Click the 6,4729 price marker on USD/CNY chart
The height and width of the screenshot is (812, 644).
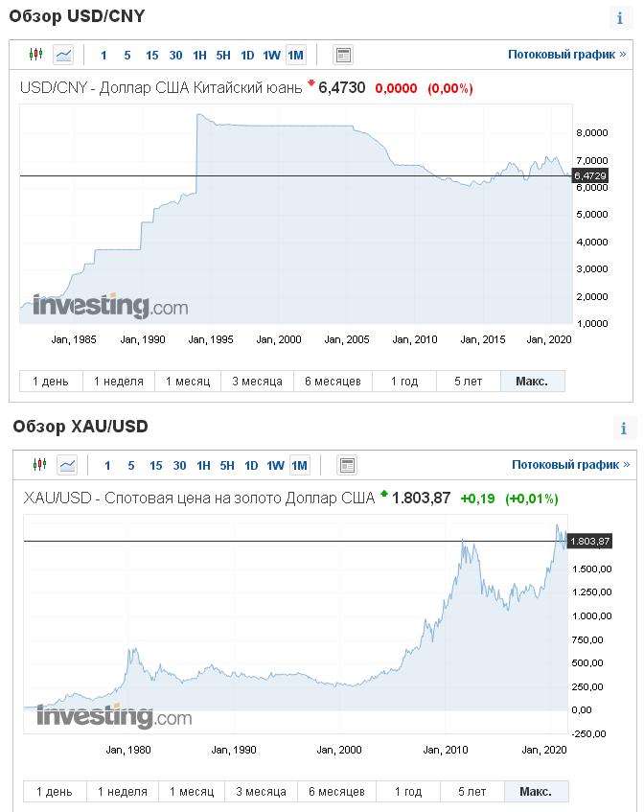pos(589,176)
